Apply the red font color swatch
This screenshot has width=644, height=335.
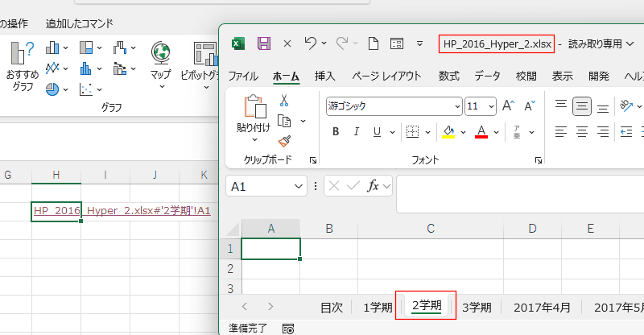(x=481, y=131)
